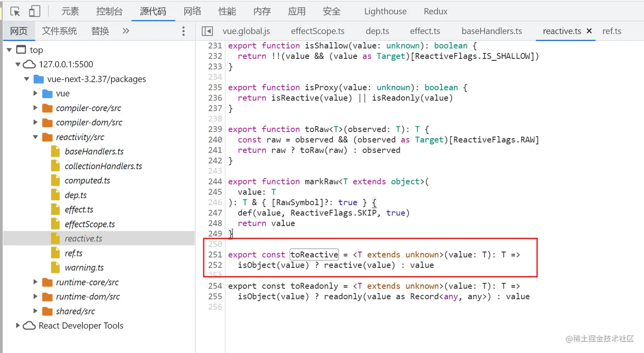Viewport: 644px width, 353px height.
Task: Open the 替换 navigator tab
Action: tap(100, 31)
